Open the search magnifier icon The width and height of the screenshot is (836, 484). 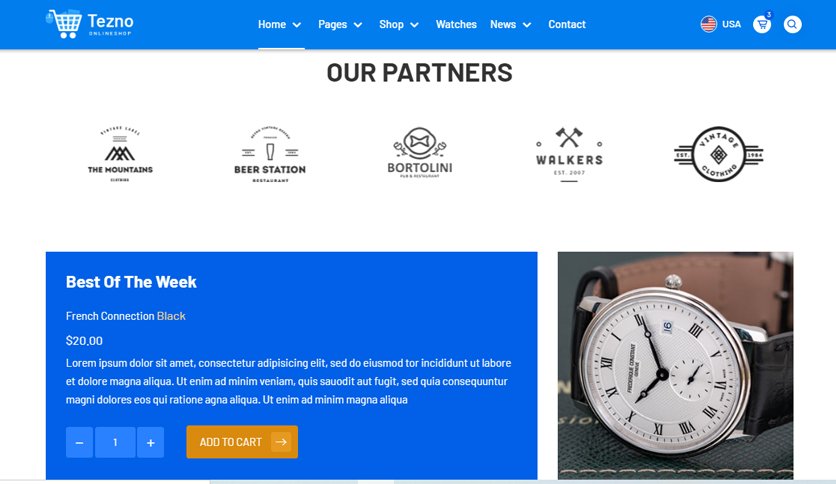click(792, 25)
